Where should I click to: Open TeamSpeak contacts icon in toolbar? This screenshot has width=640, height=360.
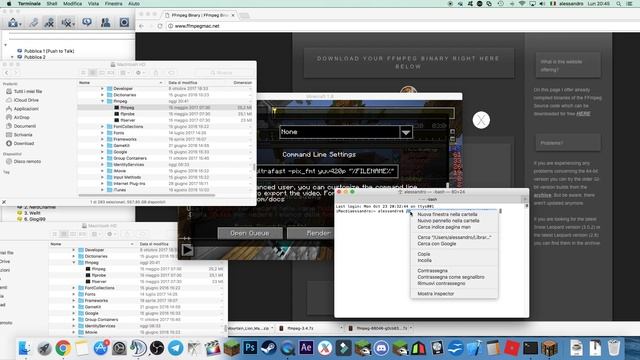click(x=105, y=22)
